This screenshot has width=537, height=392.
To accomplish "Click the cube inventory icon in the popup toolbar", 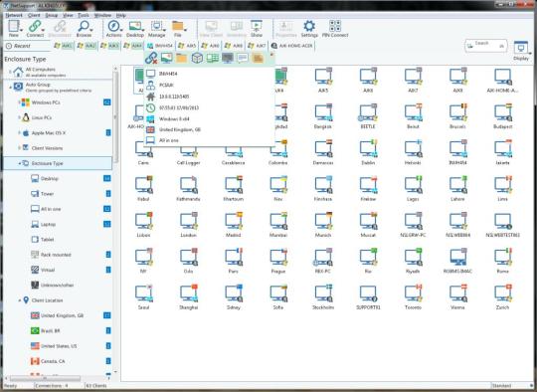I will (197, 58).
